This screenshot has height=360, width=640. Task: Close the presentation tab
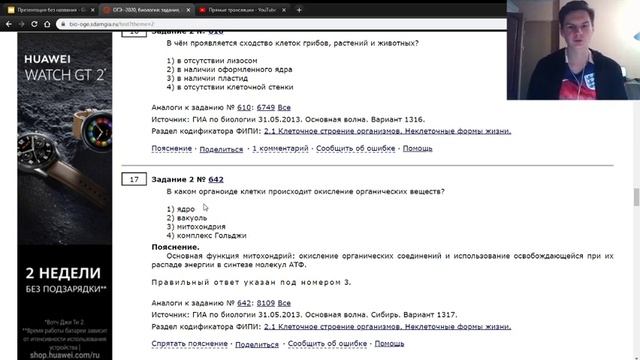93,10
